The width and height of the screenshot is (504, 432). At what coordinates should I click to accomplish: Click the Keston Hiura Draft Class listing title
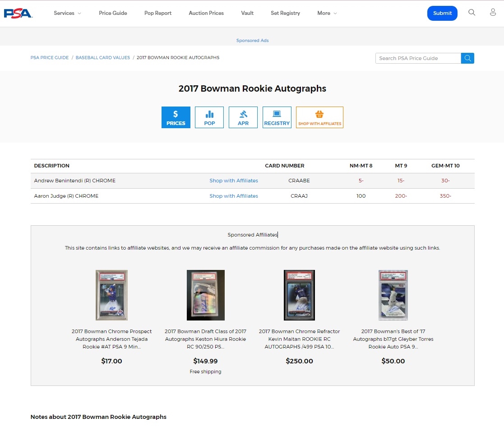(205, 339)
